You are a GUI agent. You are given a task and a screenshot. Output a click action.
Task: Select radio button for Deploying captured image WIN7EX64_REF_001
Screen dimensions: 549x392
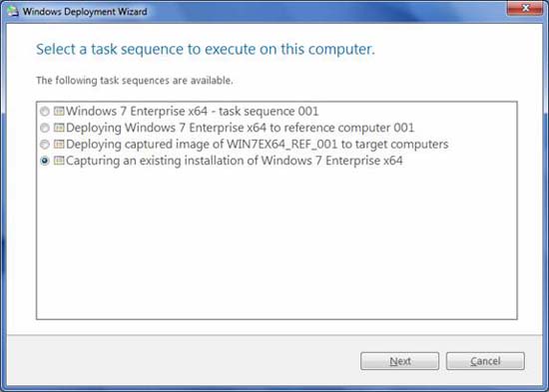click(45, 145)
